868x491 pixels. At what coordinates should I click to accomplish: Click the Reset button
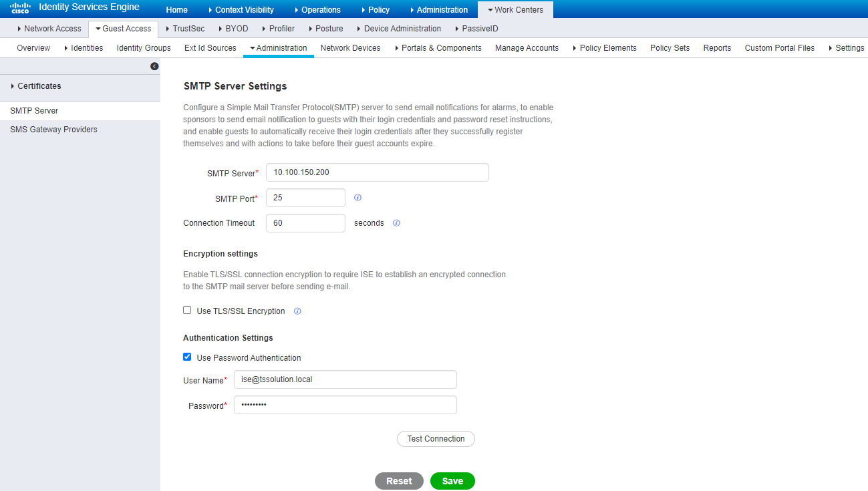tap(399, 481)
